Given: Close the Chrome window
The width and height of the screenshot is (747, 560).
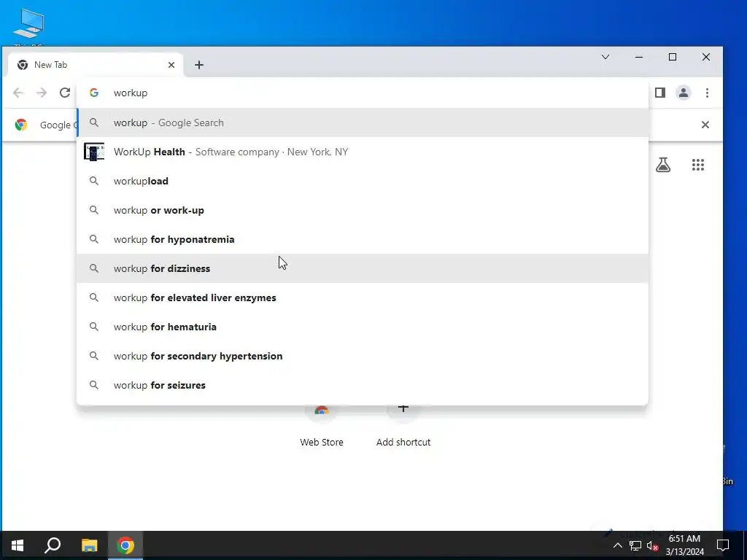Looking at the screenshot, I should pos(706,57).
